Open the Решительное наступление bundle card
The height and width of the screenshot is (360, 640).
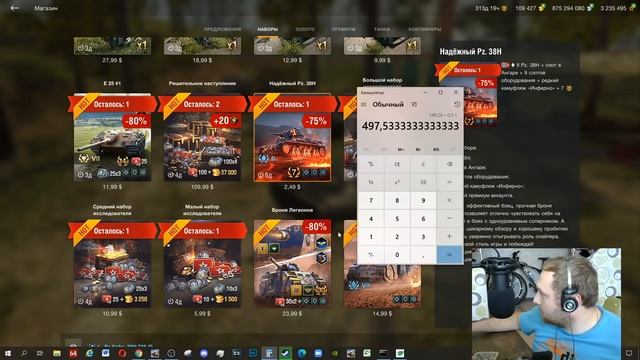coord(202,138)
